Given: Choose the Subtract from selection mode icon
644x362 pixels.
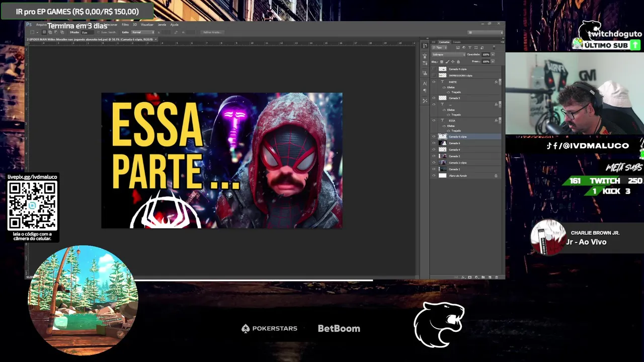Looking at the screenshot, I should [x=56, y=32].
